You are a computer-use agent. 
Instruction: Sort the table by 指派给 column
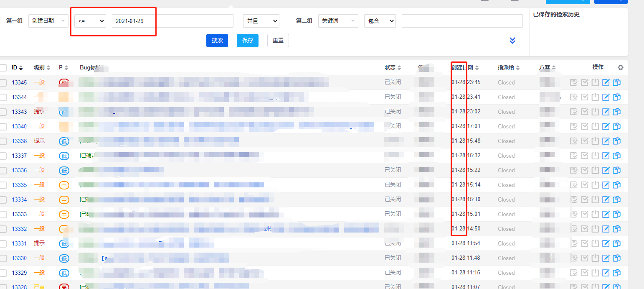coord(509,68)
